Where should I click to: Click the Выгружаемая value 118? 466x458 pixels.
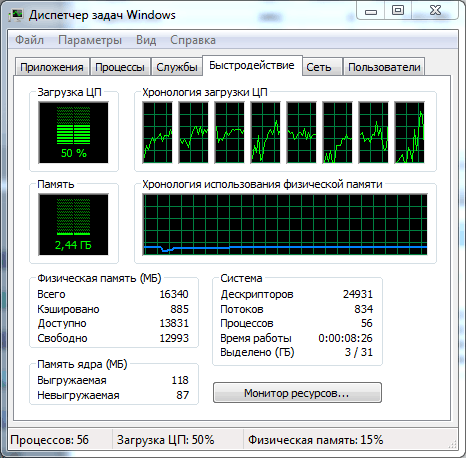coord(180,380)
